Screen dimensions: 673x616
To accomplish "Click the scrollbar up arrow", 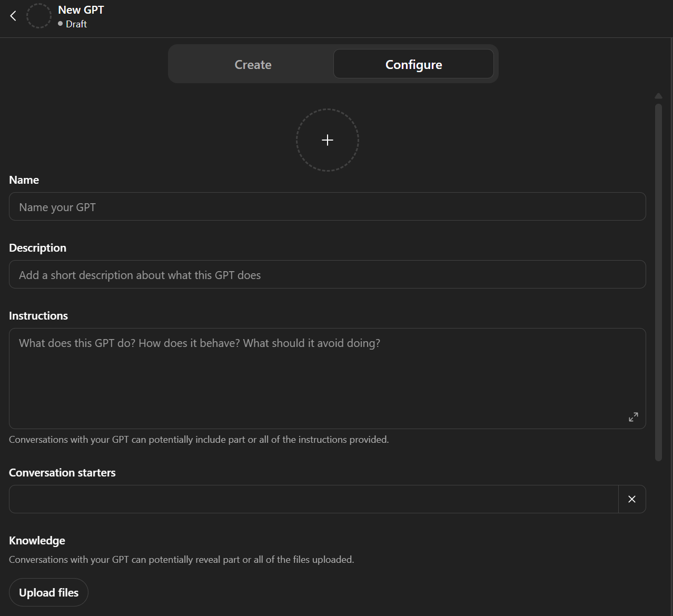I will pos(658,96).
